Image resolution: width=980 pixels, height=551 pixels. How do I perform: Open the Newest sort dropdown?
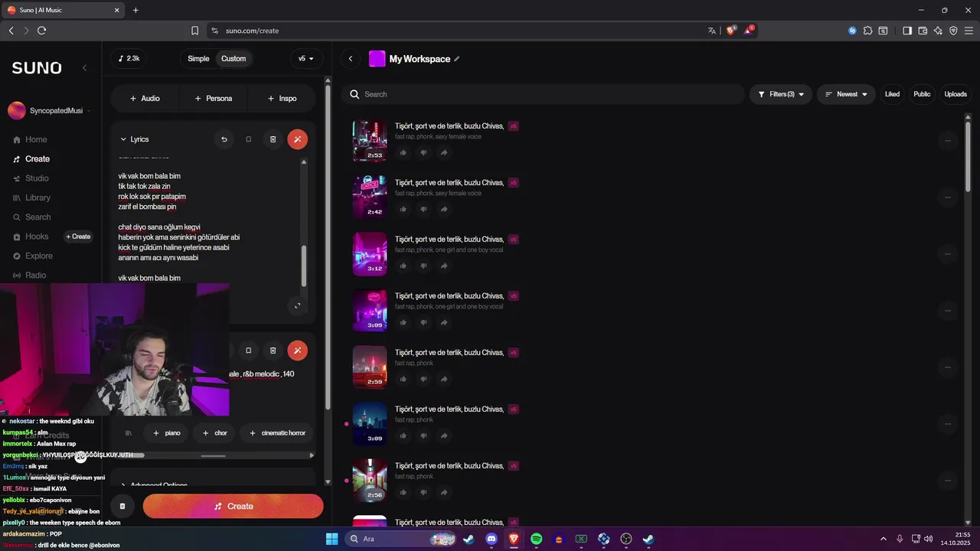tap(846, 94)
